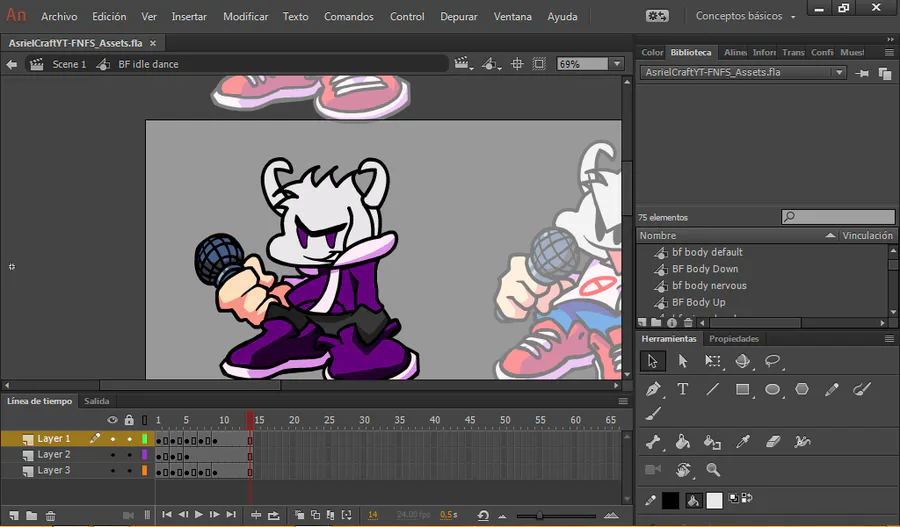The height and width of the screenshot is (527, 900).
Task: Switch to the Salida tab
Action: coord(96,401)
